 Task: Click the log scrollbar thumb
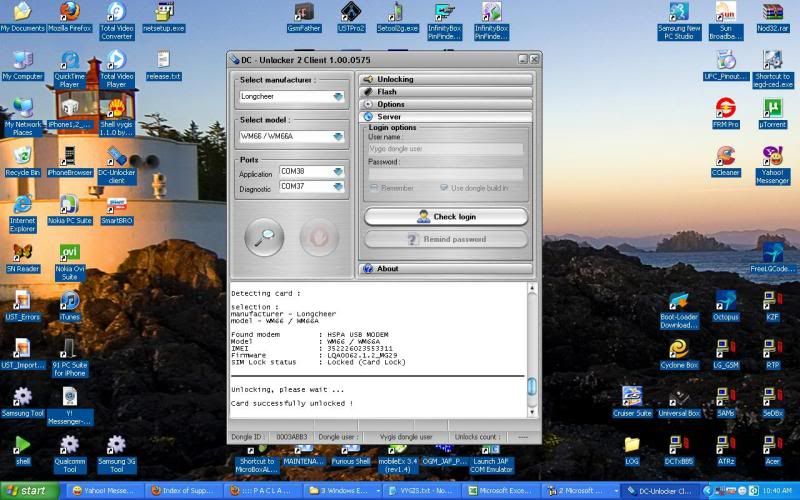point(532,386)
